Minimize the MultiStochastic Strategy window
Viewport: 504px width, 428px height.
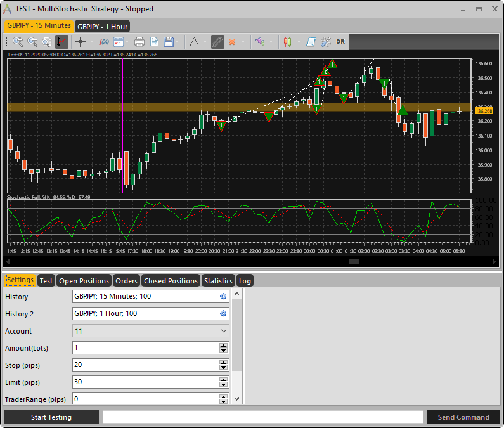pos(463,10)
